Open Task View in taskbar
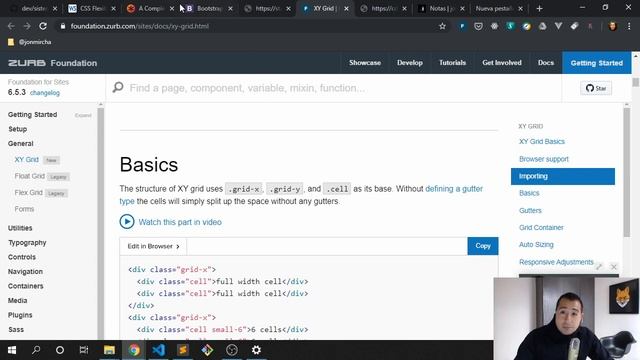 (x=84, y=350)
